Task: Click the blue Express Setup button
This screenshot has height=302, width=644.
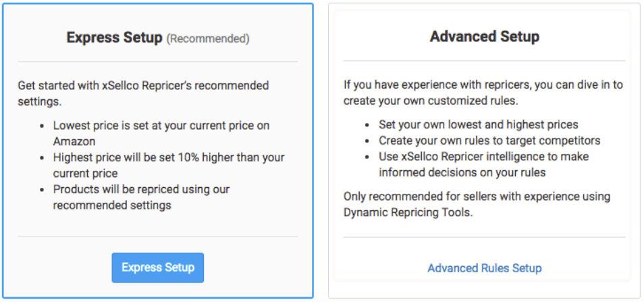Action: pos(157,268)
